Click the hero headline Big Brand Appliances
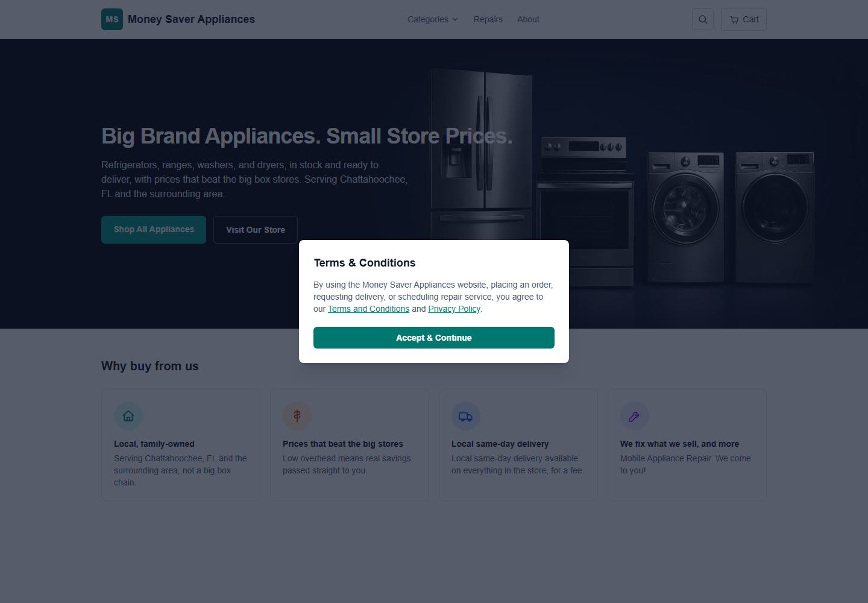 (x=307, y=136)
